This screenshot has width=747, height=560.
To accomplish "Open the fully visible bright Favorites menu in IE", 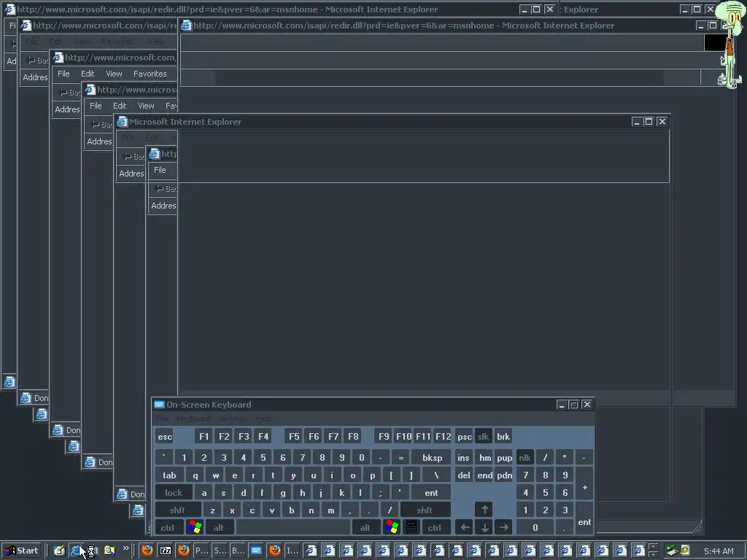I will (150, 74).
